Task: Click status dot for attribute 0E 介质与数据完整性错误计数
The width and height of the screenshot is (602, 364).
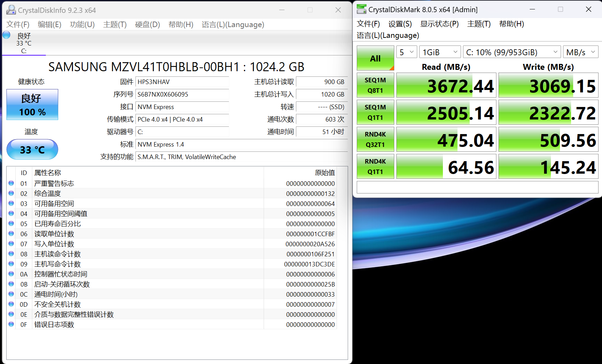Action: pyautogui.click(x=11, y=314)
